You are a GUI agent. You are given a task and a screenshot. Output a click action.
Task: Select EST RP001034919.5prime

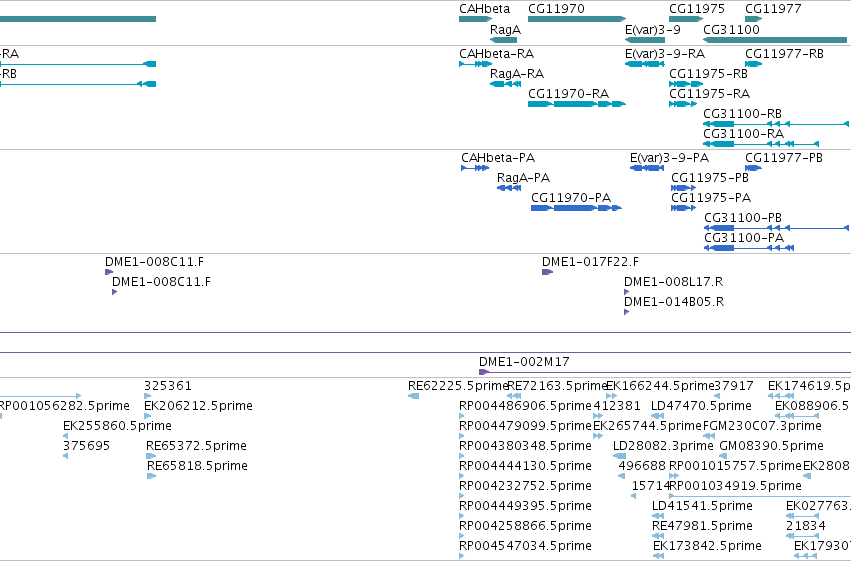click(760, 496)
